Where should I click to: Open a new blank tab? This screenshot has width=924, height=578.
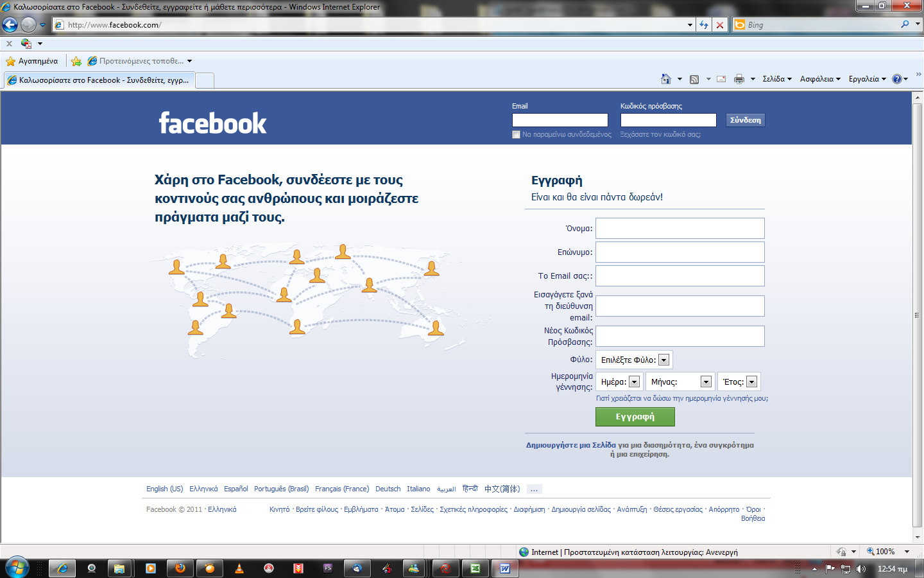[205, 80]
